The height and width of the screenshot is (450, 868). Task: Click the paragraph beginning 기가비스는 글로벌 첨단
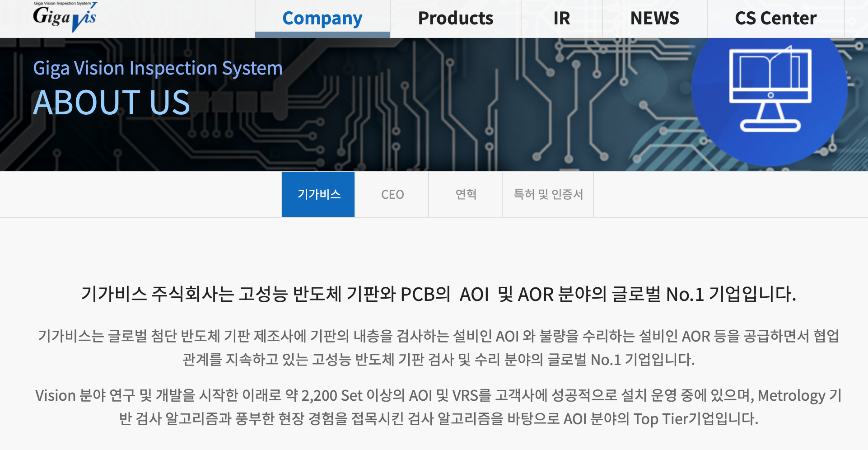pos(438,347)
